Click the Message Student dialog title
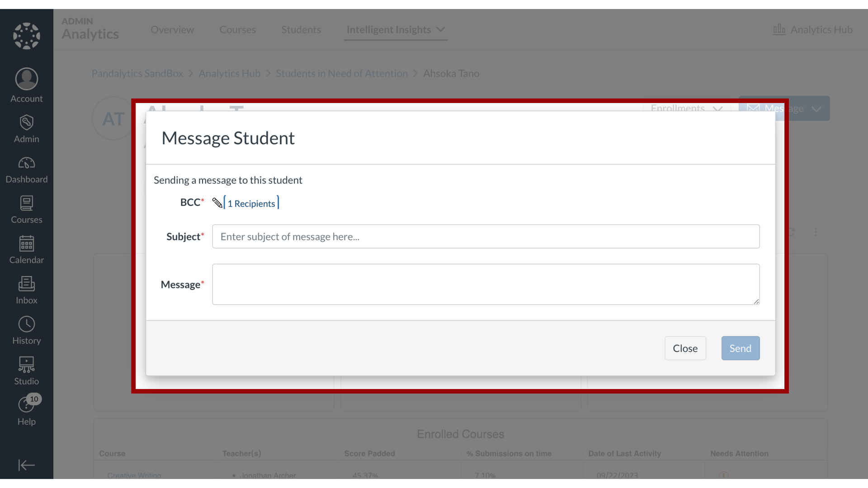 [x=228, y=138]
